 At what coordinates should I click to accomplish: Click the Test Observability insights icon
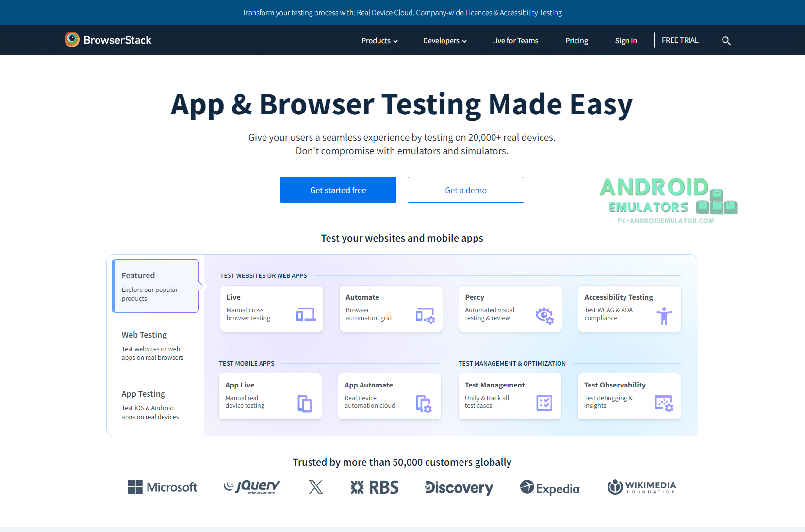coord(664,403)
